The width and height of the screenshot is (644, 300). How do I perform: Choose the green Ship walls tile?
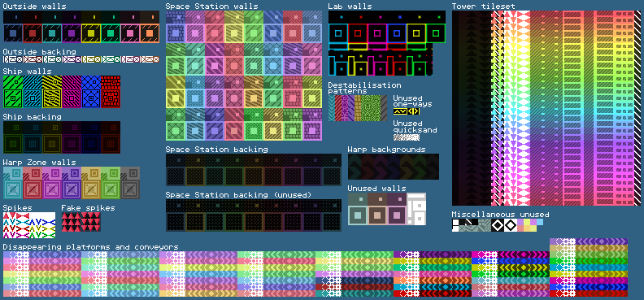tap(13, 92)
